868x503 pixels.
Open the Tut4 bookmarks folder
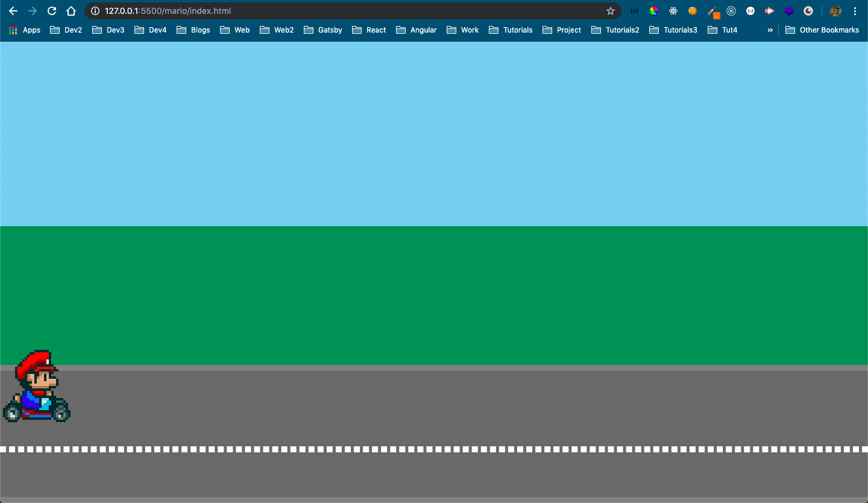(722, 30)
